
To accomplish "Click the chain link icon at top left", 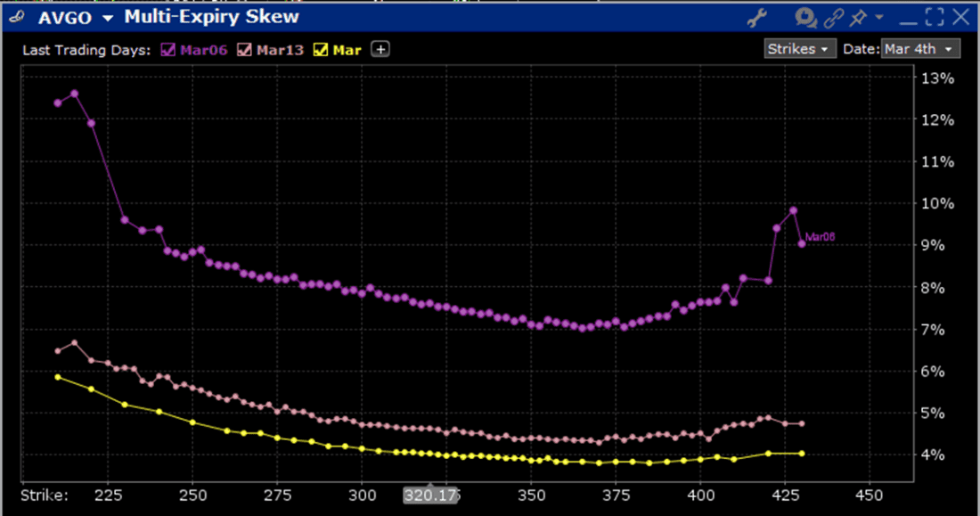I will click(14, 17).
